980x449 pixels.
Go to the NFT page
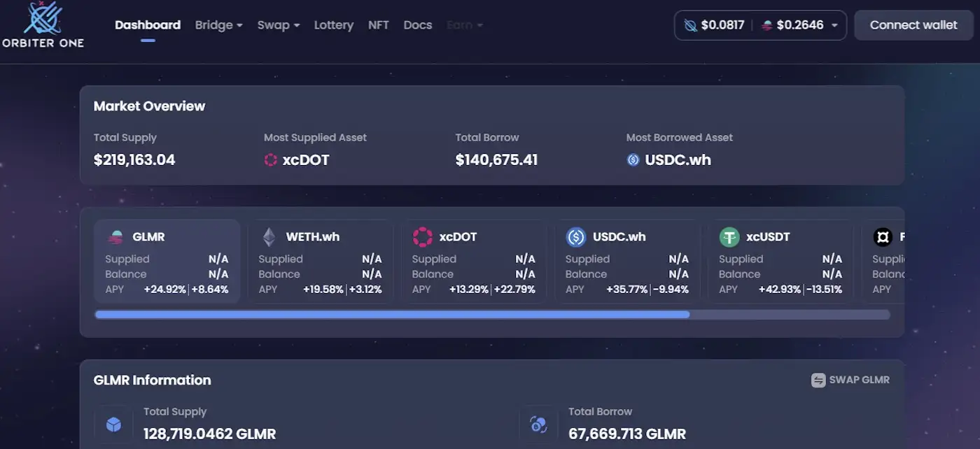point(379,25)
